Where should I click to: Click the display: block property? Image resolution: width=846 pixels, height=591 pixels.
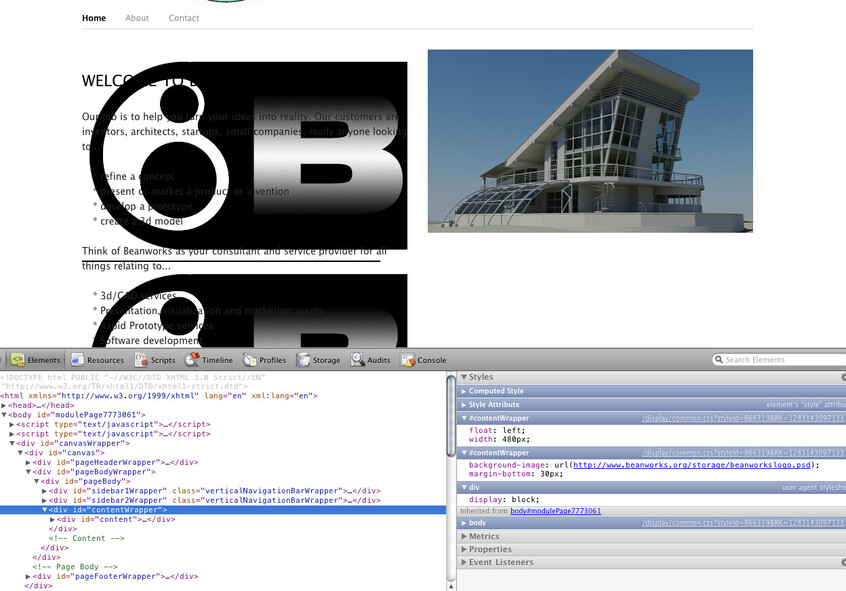pos(504,499)
